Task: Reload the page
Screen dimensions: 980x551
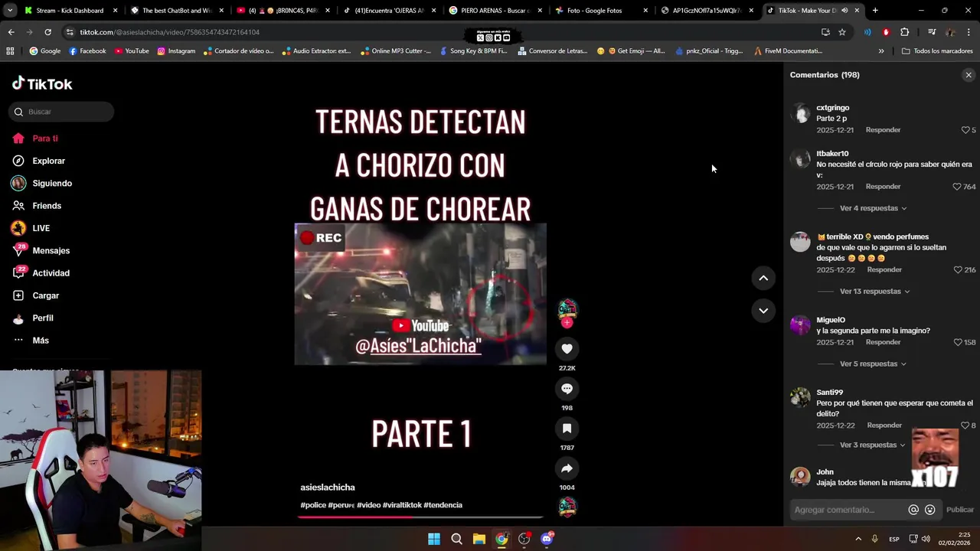Action: [x=47, y=32]
